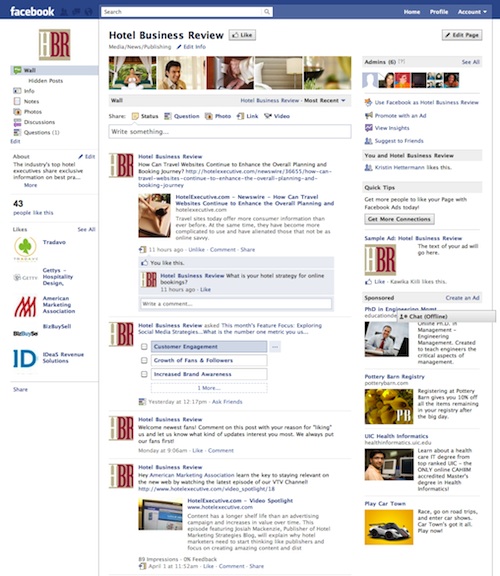Click the thumbs-up icon next to You like this
The height and width of the screenshot is (576, 500).
(145, 263)
